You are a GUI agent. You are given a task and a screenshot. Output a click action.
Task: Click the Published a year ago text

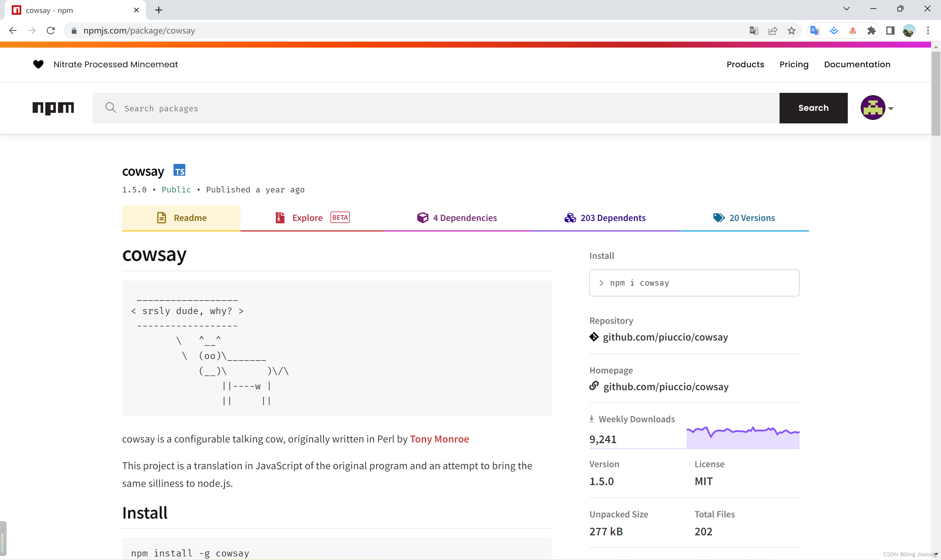coord(255,190)
